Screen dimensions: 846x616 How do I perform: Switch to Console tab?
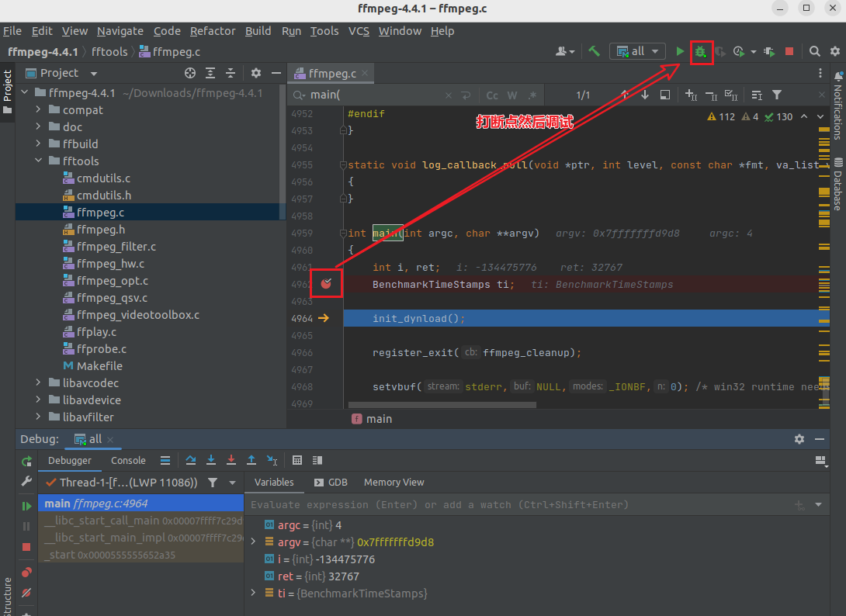click(128, 460)
